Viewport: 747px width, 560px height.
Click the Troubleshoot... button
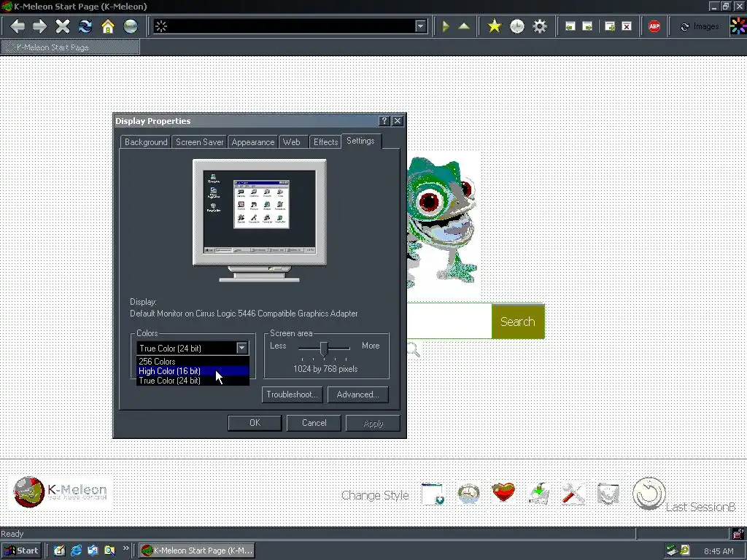pyautogui.click(x=292, y=394)
